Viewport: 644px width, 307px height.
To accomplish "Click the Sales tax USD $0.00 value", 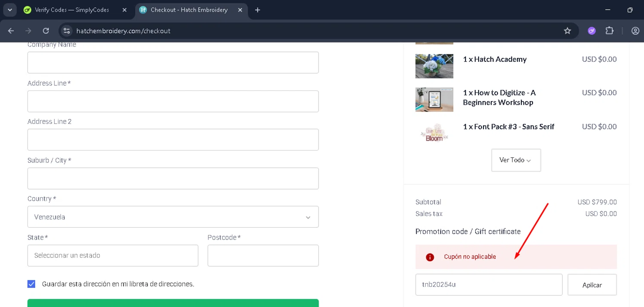I will pyautogui.click(x=601, y=214).
